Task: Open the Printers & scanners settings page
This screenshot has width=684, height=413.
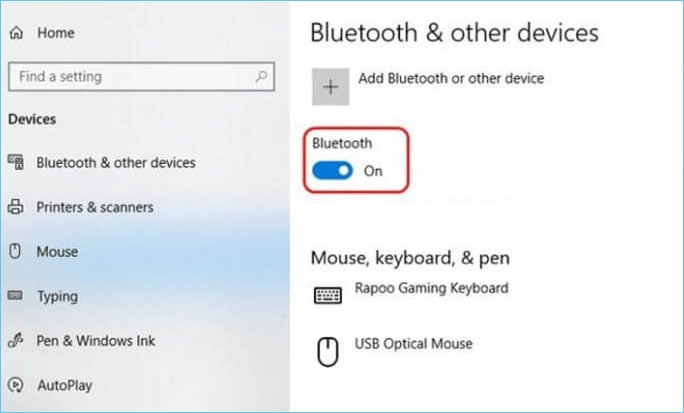Action: click(95, 207)
